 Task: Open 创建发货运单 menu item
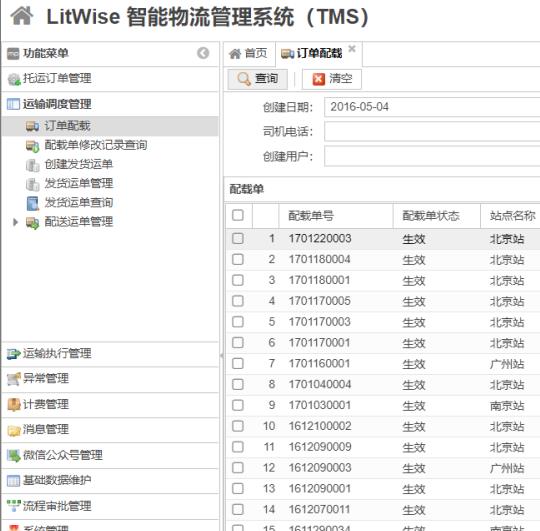click(110, 165)
